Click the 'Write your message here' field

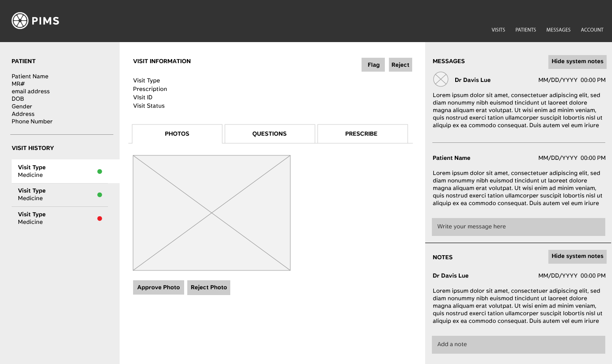point(518,227)
